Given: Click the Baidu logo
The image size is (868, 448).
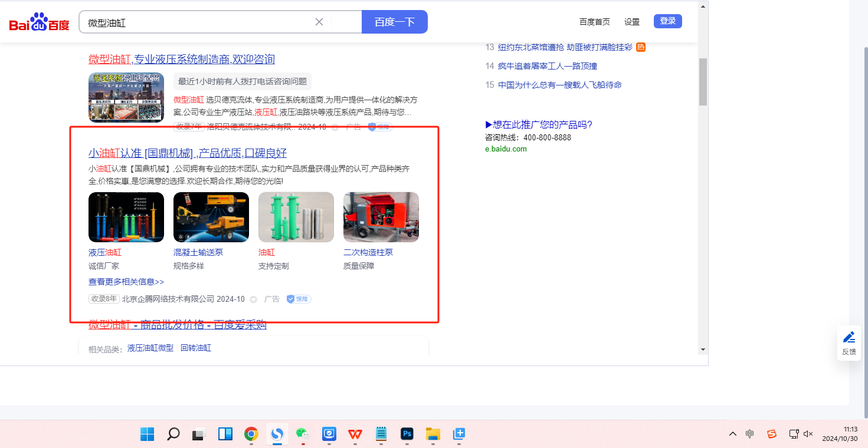Looking at the screenshot, I should click(39, 22).
